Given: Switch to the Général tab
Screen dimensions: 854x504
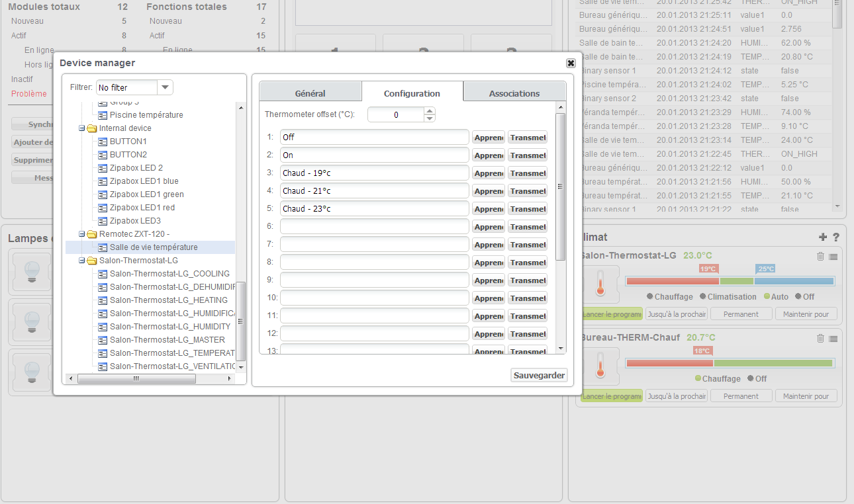Looking at the screenshot, I should 310,93.
